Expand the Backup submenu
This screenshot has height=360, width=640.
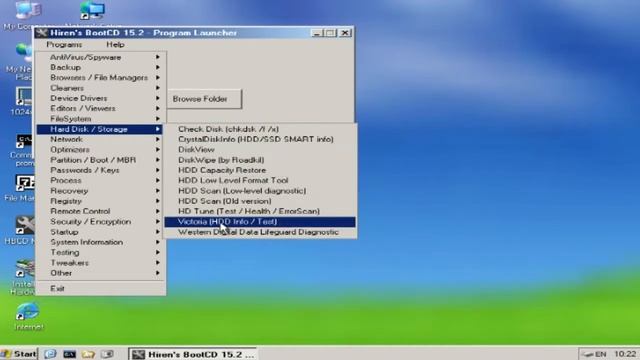click(x=101, y=67)
